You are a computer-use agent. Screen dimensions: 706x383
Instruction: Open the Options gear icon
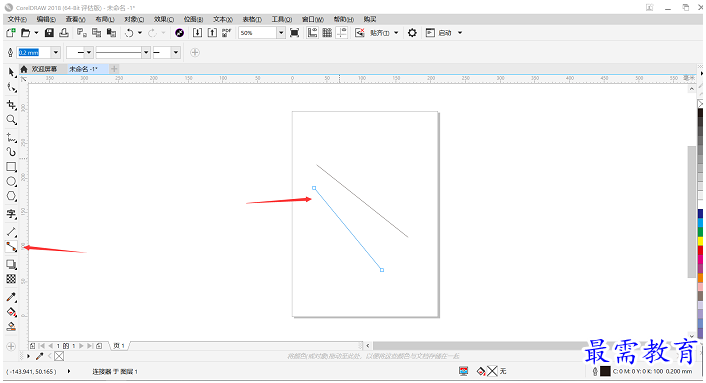[412, 33]
